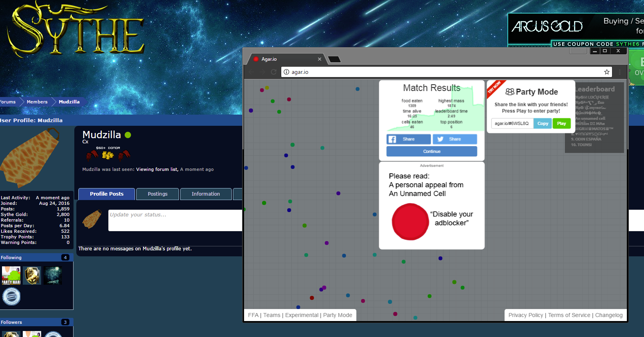The width and height of the screenshot is (644, 337).
Task: Click the browser forward arrow
Action: coord(262,72)
